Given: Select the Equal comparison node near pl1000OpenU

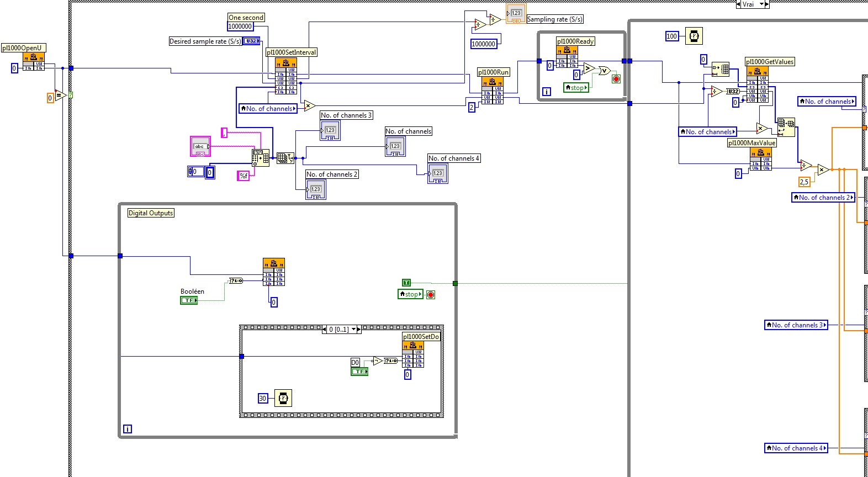Looking at the screenshot, I should pyautogui.click(x=61, y=96).
